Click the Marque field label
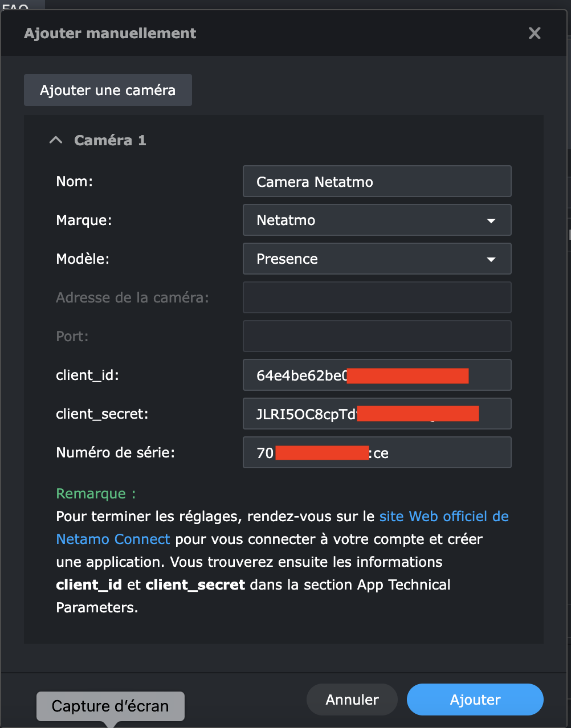 pos(84,220)
